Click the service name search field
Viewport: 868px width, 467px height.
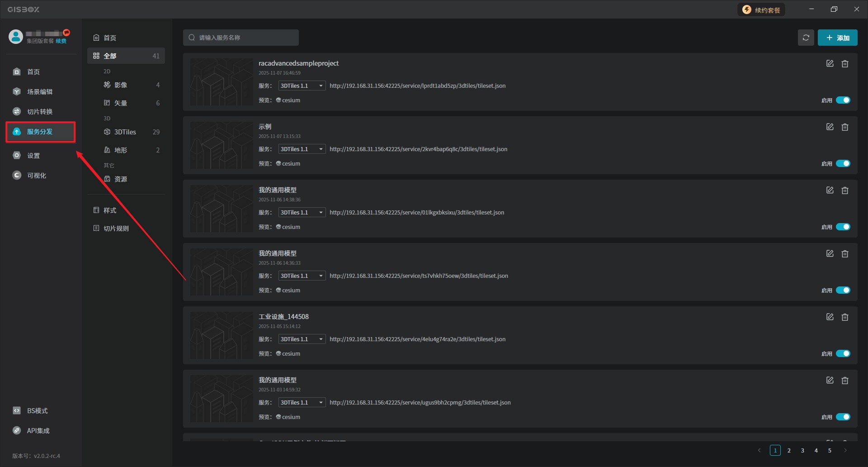(x=241, y=38)
